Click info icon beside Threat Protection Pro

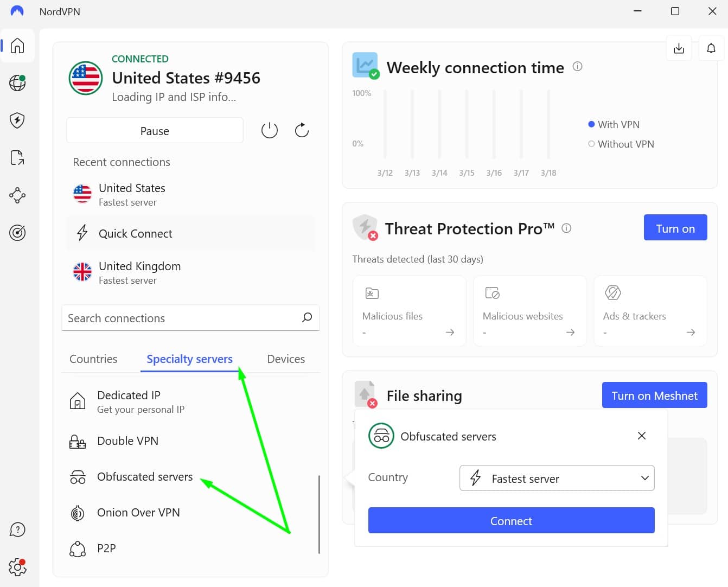tap(566, 228)
